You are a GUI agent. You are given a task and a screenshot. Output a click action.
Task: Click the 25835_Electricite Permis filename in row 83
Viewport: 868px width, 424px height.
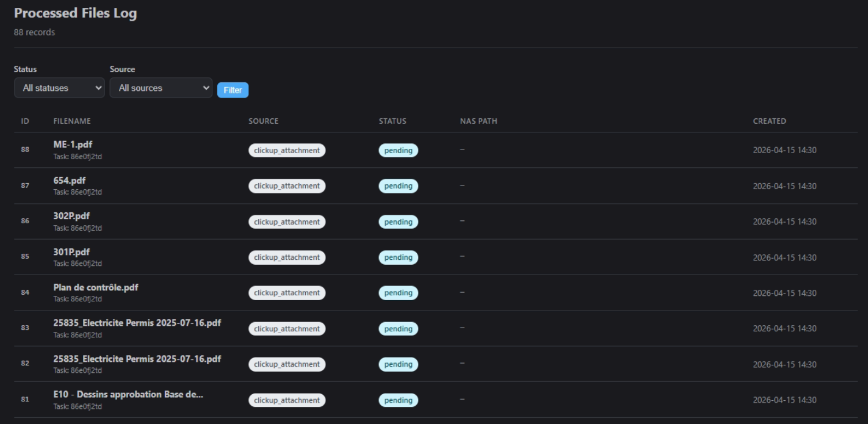pyautogui.click(x=137, y=323)
